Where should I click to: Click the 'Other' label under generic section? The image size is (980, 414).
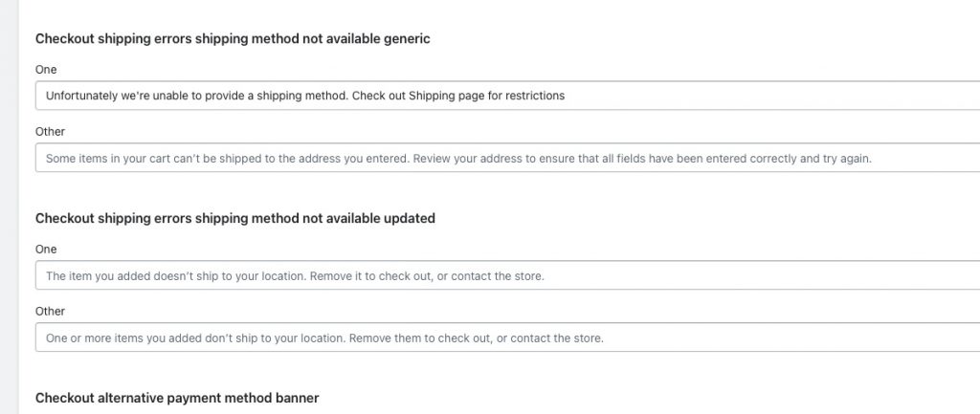pos(50,132)
